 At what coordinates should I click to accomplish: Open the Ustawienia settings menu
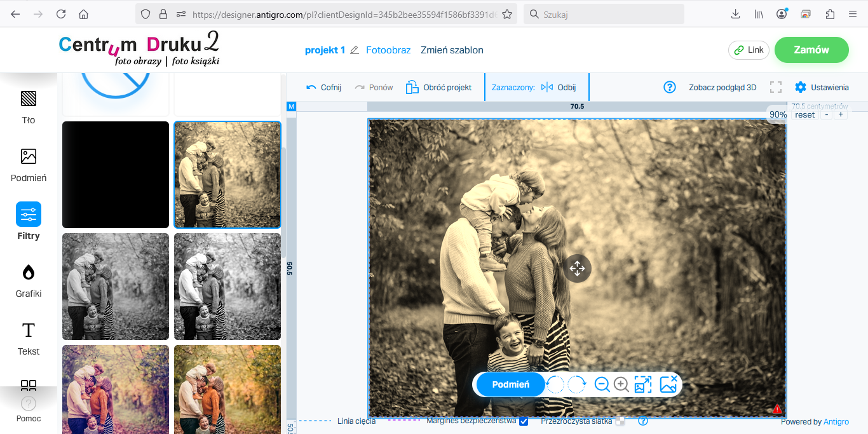[x=822, y=87]
